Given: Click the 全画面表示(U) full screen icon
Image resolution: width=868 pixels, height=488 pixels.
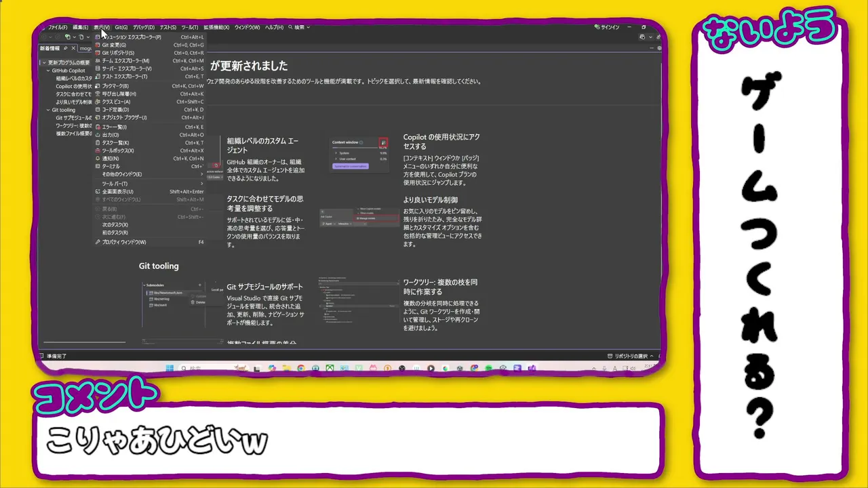Looking at the screenshot, I should pyautogui.click(x=98, y=192).
